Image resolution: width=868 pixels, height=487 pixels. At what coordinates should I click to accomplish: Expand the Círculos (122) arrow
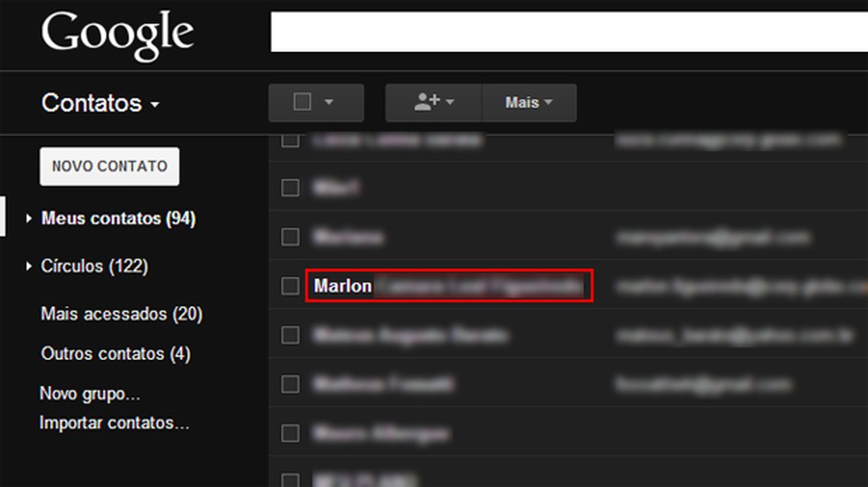pos(29,266)
